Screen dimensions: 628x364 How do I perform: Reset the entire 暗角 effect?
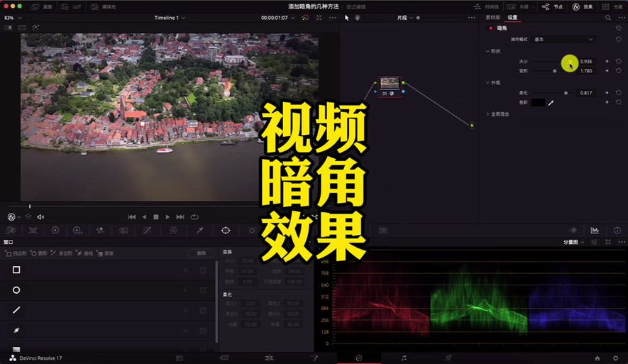tap(619, 28)
